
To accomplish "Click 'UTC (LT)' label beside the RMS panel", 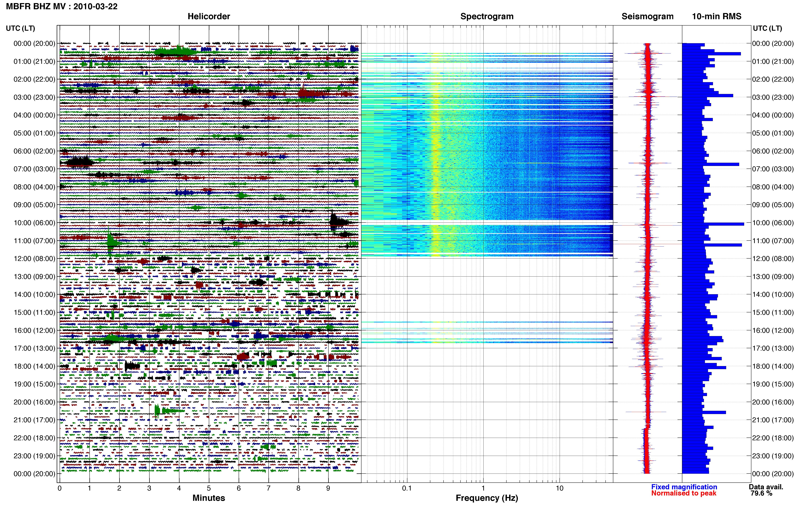I will [767, 28].
